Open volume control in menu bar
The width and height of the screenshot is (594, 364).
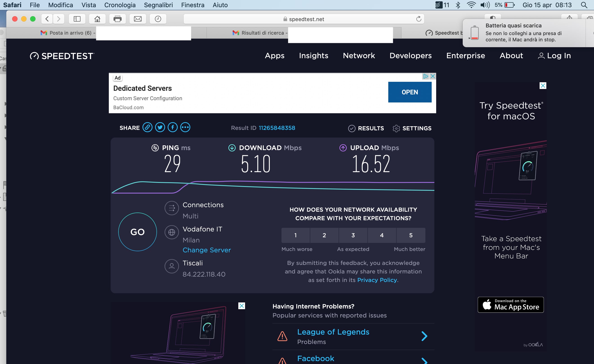[x=485, y=5]
